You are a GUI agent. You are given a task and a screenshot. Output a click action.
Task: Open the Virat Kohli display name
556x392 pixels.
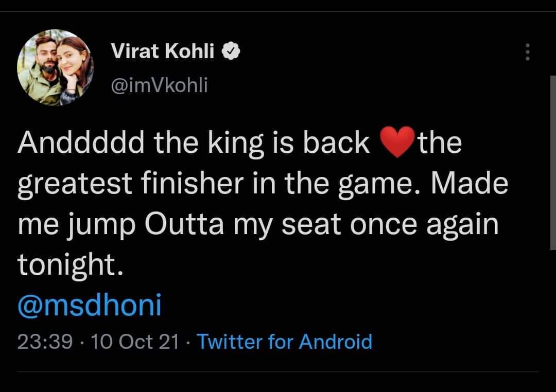pos(162,51)
